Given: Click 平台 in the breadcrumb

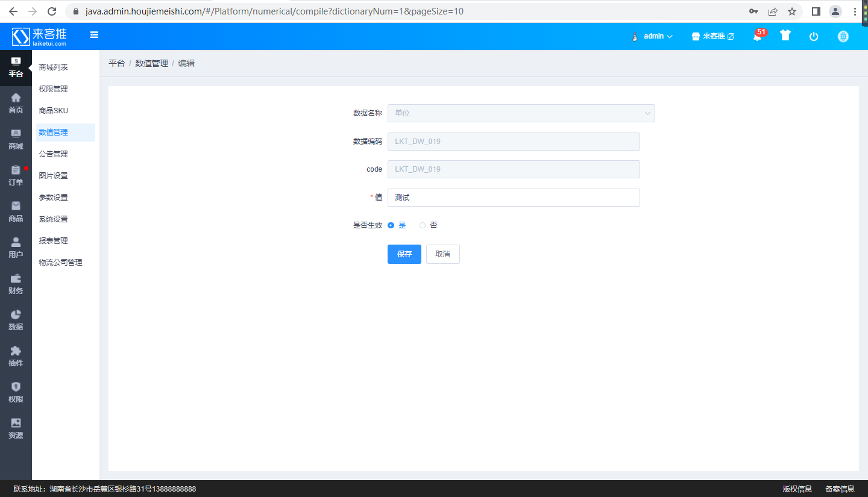Looking at the screenshot, I should (x=116, y=63).
